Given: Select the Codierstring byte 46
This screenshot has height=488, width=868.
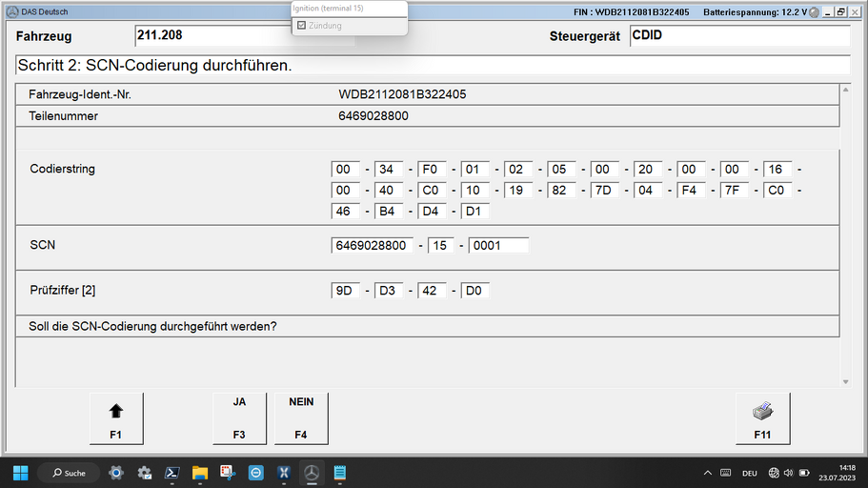Looking at the screenshot, I should pos(346,211).
